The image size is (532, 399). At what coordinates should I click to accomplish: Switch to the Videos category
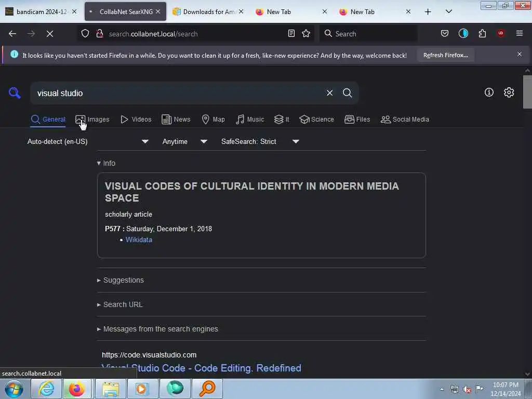[136, 119]
